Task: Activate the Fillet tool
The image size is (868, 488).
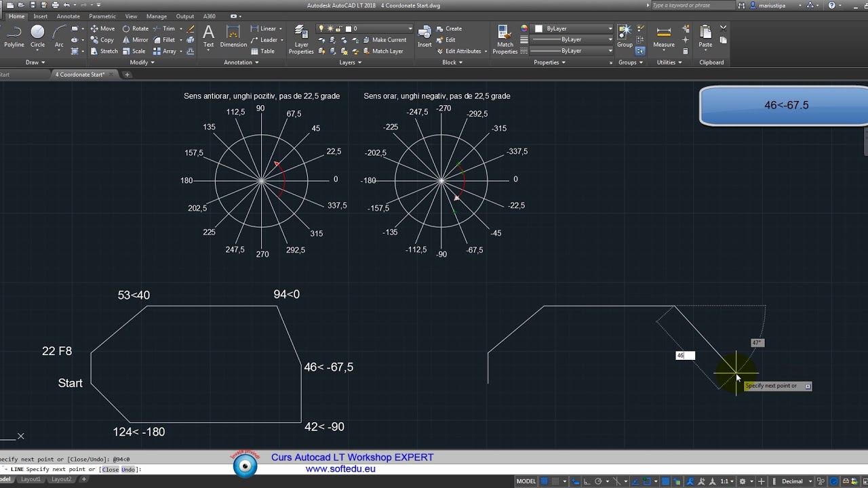Action: [x=164, y=39]
